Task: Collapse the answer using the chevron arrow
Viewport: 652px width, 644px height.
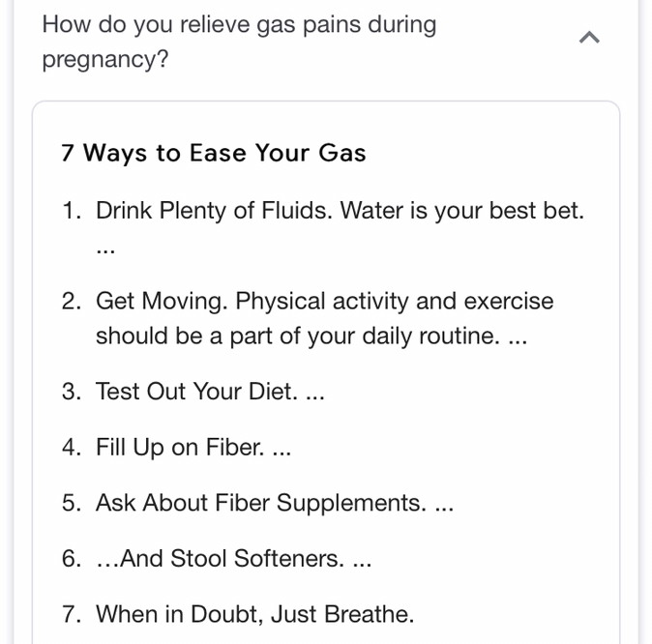Action: click(589, 38)
